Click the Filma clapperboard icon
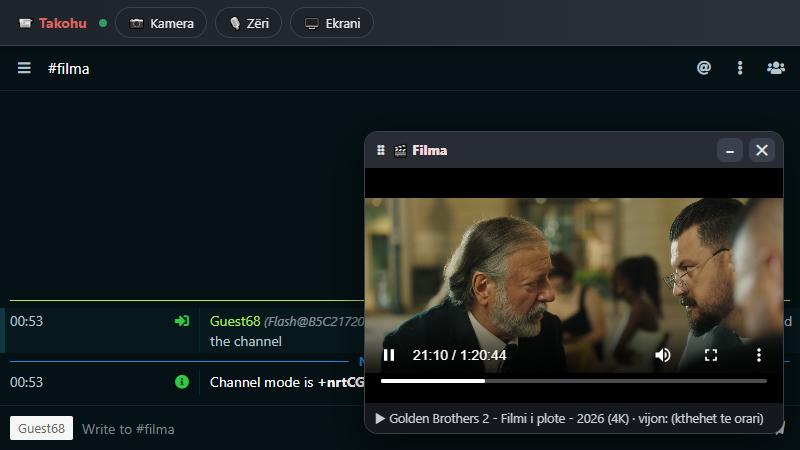This screenshot has width=800, height=450. click(x=400, y=151)
